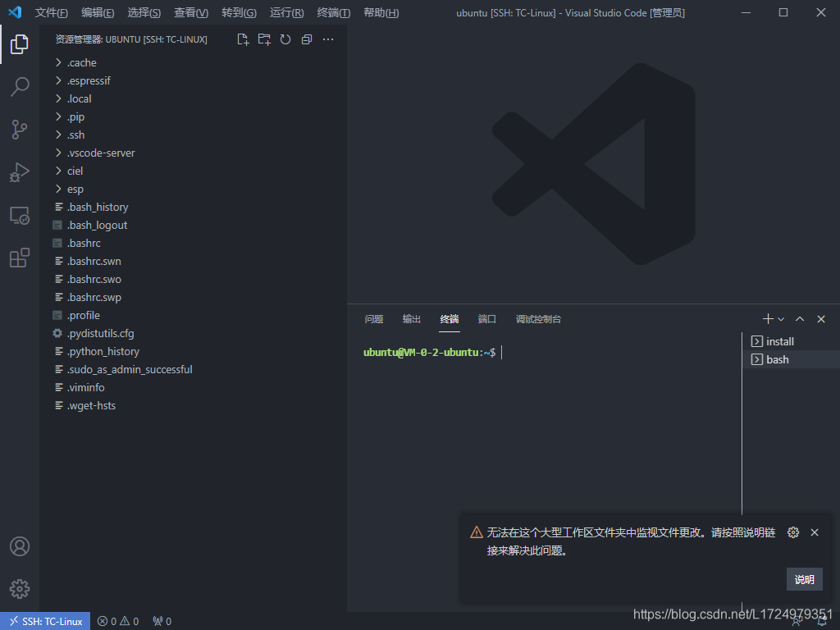Dismiss the file watcher warning notification

point(815,532)
